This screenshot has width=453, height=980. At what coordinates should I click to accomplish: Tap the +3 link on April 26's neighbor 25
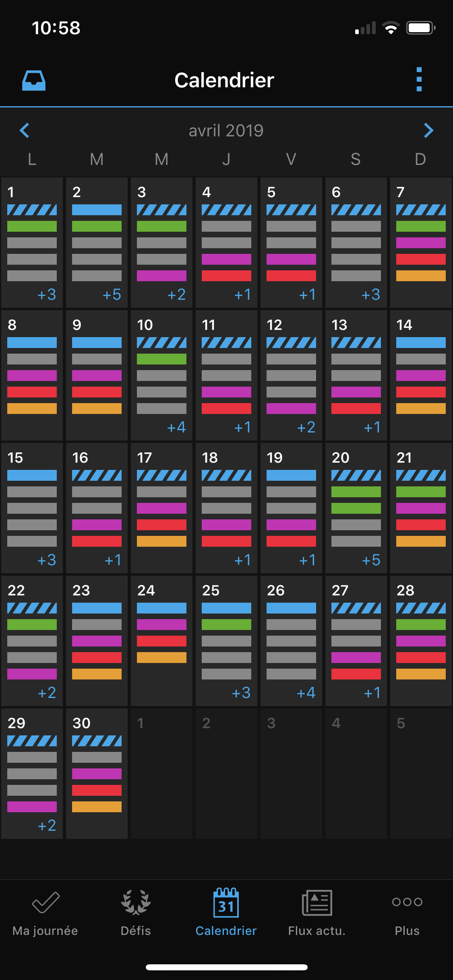click(241, 693)
